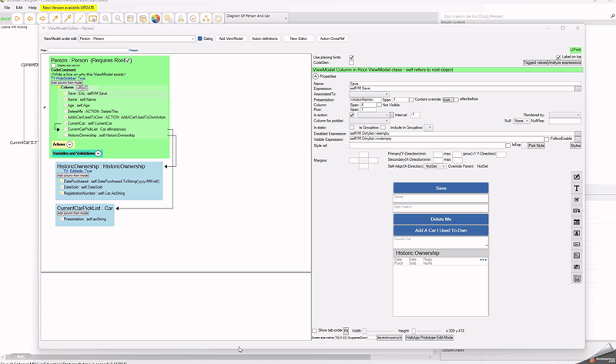Click the back arrow navigation icon
This screenshot has width=616, height=364.
click(31, 18)
